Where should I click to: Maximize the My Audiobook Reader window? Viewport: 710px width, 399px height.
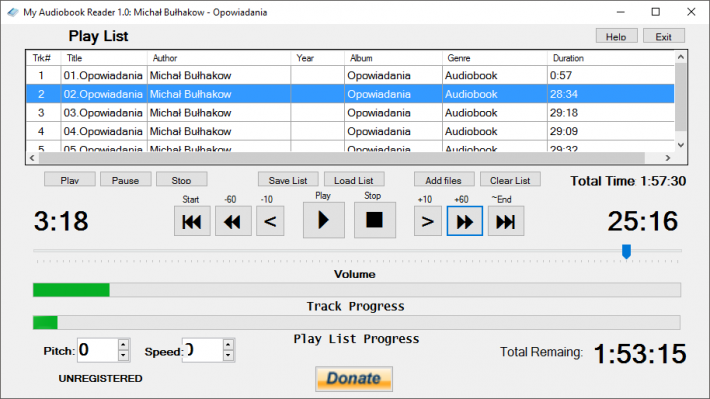click(656, 12)
